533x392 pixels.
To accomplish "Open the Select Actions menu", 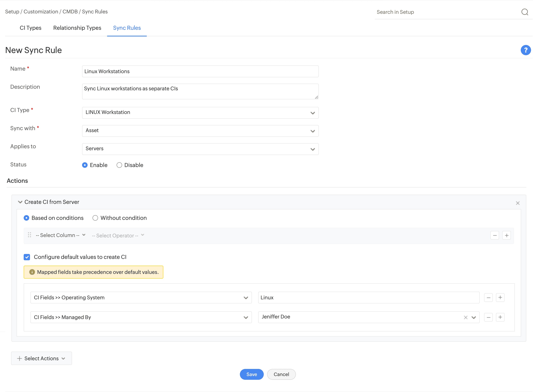I will coord(41,358).
